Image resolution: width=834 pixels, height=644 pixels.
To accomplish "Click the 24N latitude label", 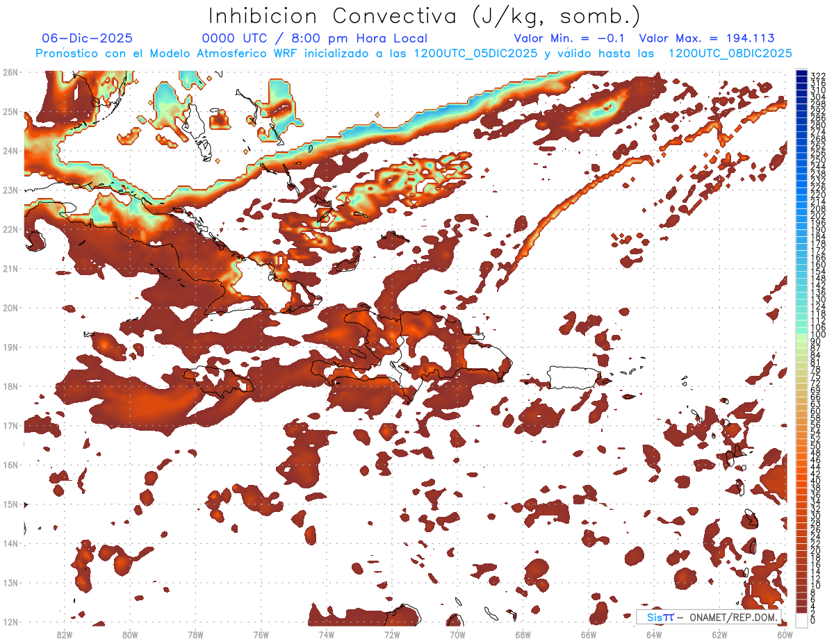I will (x=10, y=151).
